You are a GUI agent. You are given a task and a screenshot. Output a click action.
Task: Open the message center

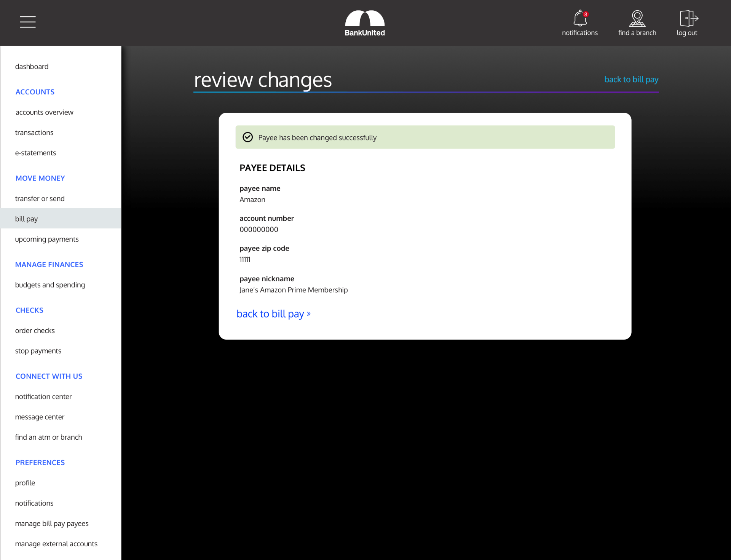coord(40,417)
